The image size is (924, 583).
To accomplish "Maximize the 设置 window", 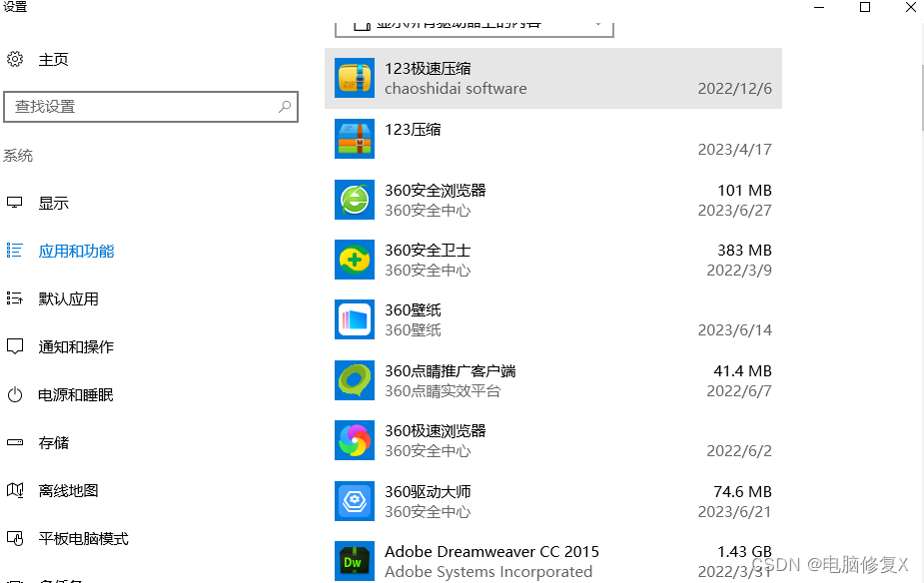I will (865, 7).
